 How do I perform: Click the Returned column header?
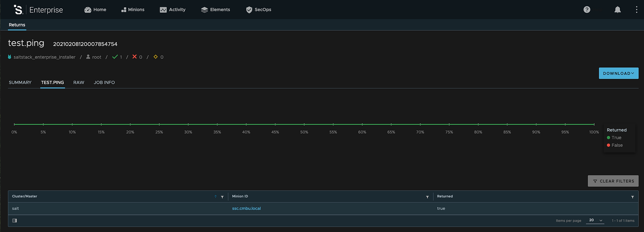(445, 196)
